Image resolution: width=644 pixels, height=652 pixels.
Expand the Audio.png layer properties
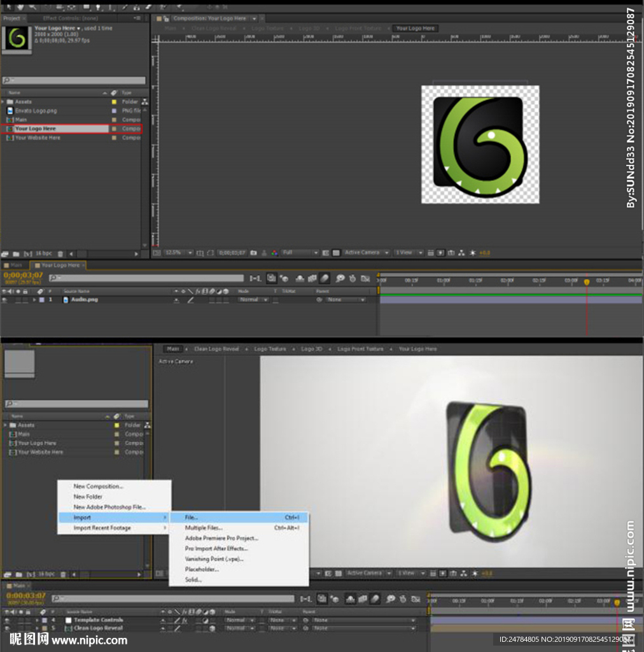click(x=34, y=300)
